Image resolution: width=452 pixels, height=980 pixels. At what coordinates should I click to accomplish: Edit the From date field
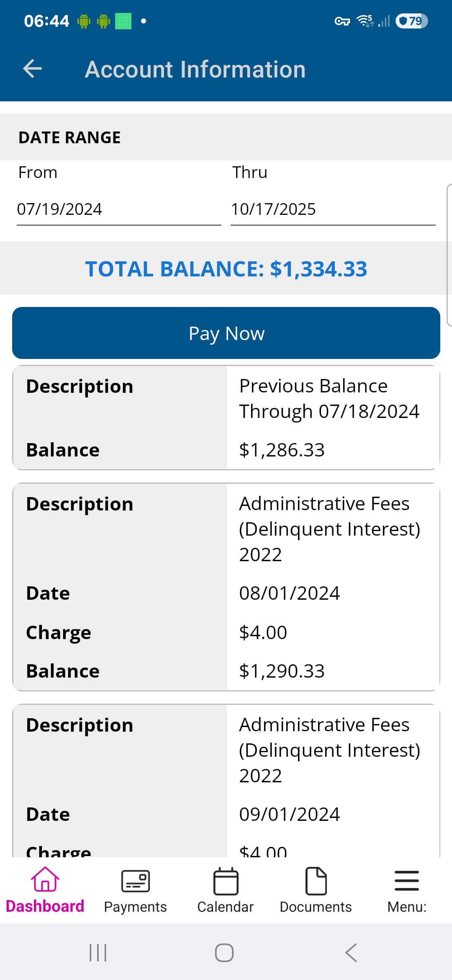point(118,209)
